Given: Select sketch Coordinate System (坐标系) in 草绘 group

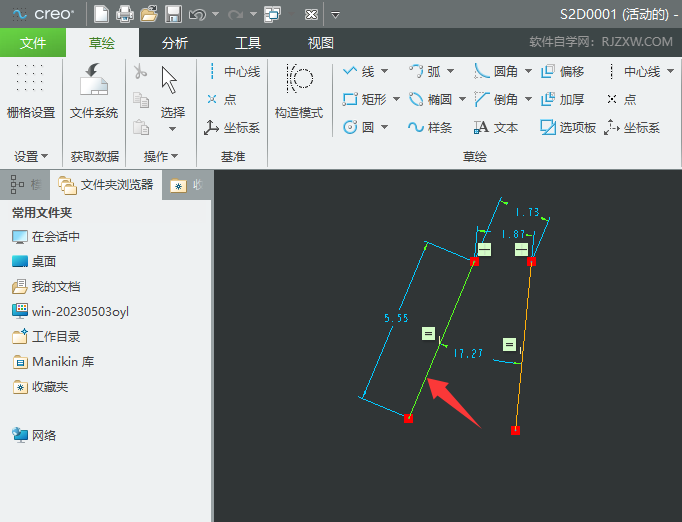Looking at the screenshot, I should click(632, 127).
